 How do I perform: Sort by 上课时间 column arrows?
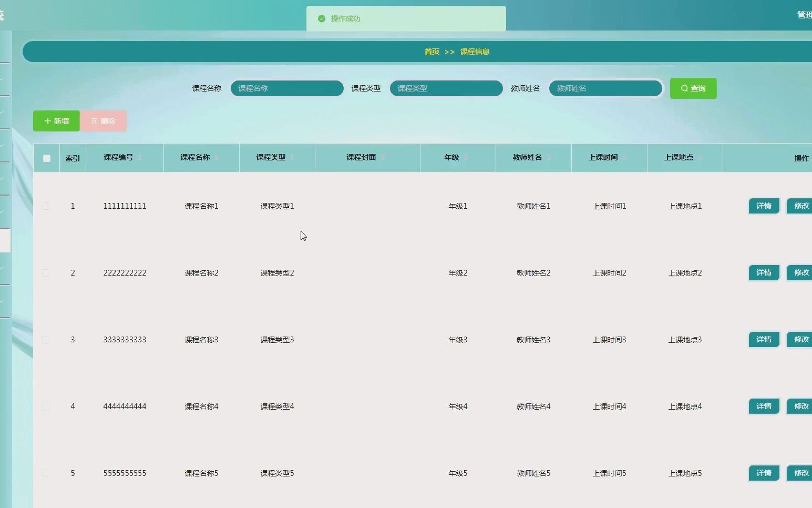[624, 157]
